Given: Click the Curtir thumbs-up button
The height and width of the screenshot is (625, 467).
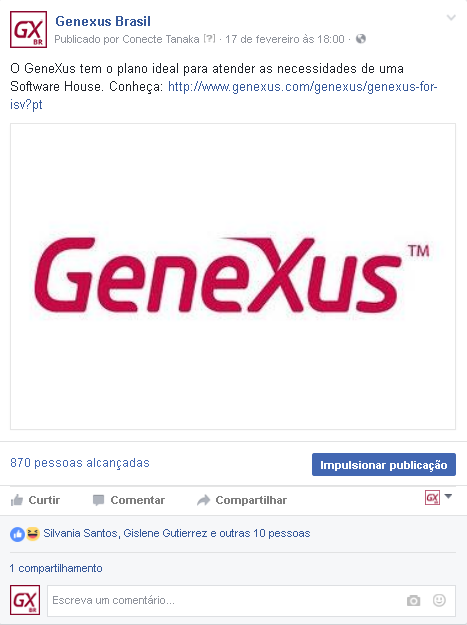Looking at the screenshot, I should click(x=35, y=500).
